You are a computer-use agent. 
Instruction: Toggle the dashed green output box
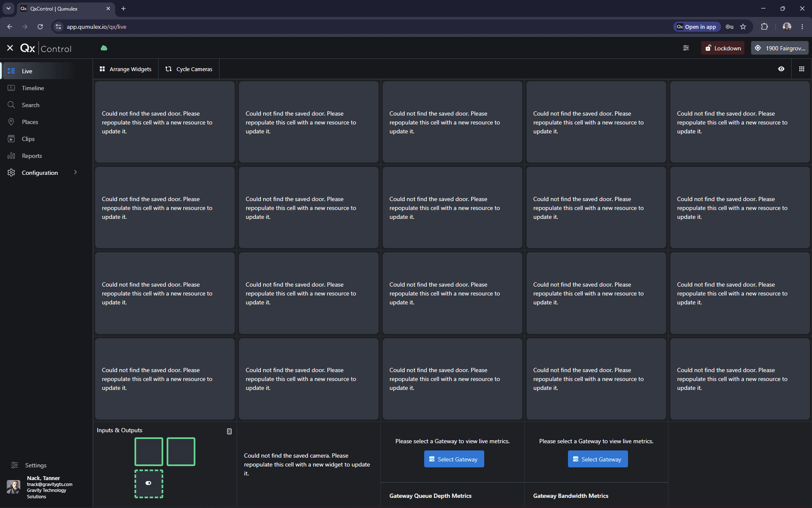[x=149, y=483]
